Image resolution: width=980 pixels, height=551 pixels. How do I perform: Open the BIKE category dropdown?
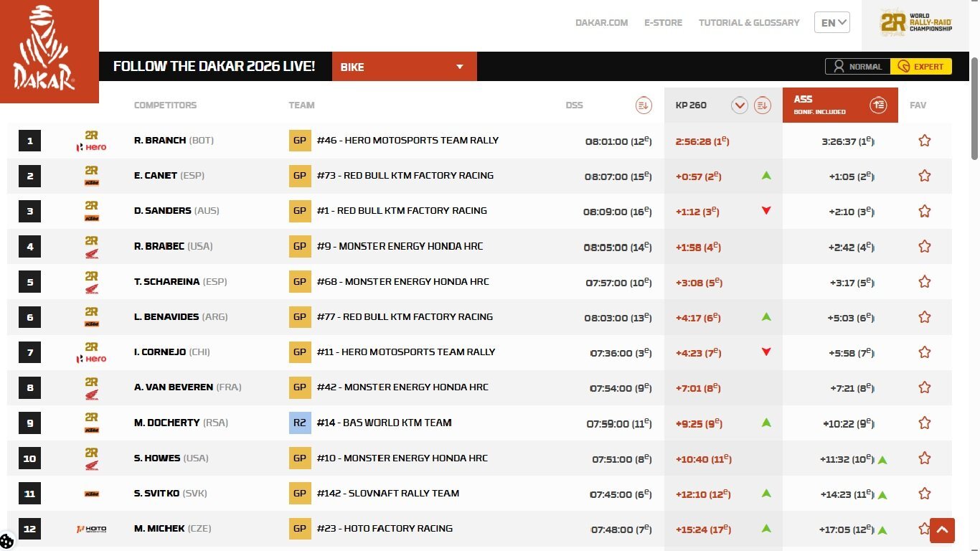pyautogui.click(x=404, y=67)
